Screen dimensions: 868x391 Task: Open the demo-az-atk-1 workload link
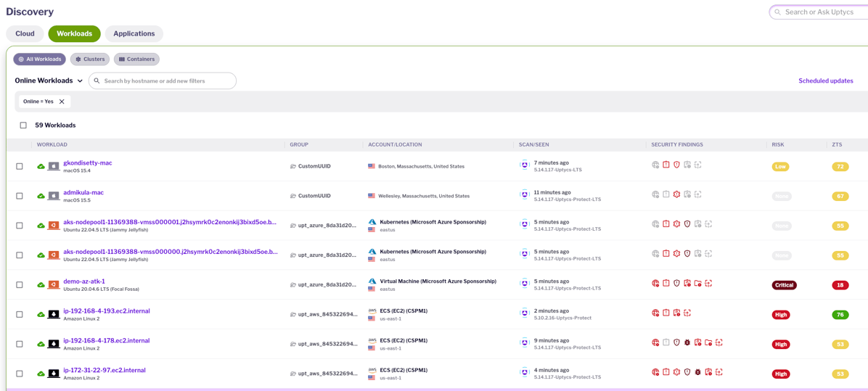click(84, 281)
